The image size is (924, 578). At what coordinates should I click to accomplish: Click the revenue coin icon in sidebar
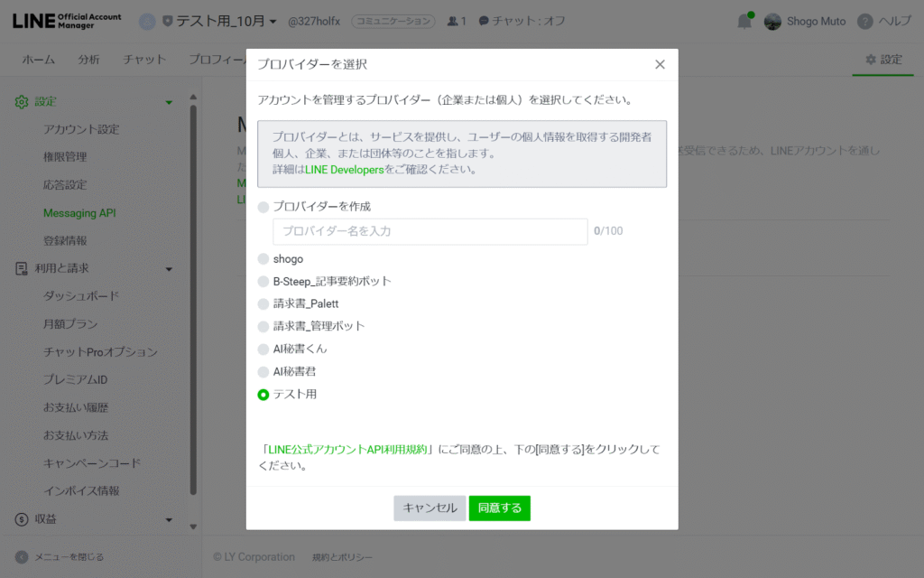(22, 519)
